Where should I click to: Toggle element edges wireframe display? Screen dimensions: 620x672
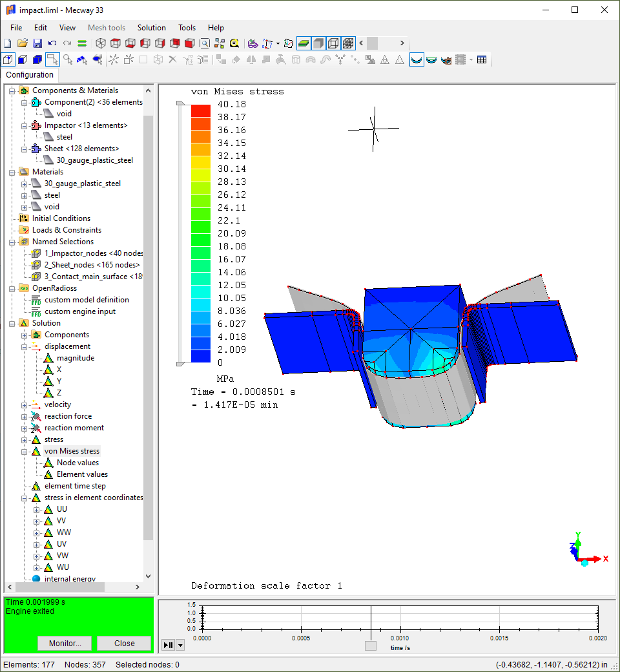click(333, 43)
